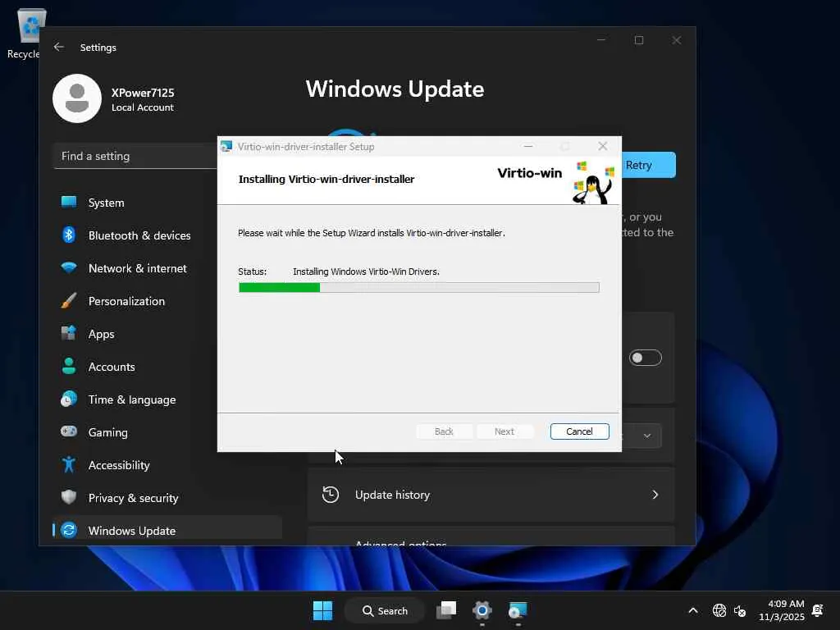This screenshot has height=630, width=840.
Task: Click the Accessibility figure icon
Action: 69,464
